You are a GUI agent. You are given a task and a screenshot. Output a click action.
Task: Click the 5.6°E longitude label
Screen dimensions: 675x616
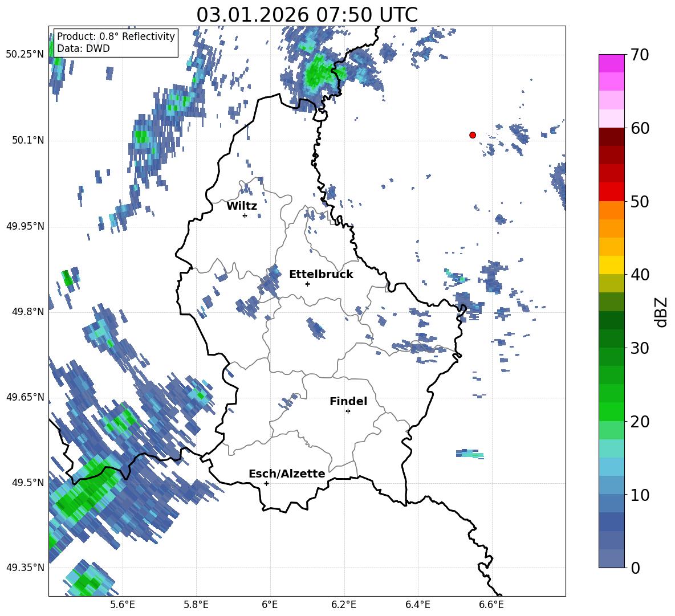click(x=122, y=605)
